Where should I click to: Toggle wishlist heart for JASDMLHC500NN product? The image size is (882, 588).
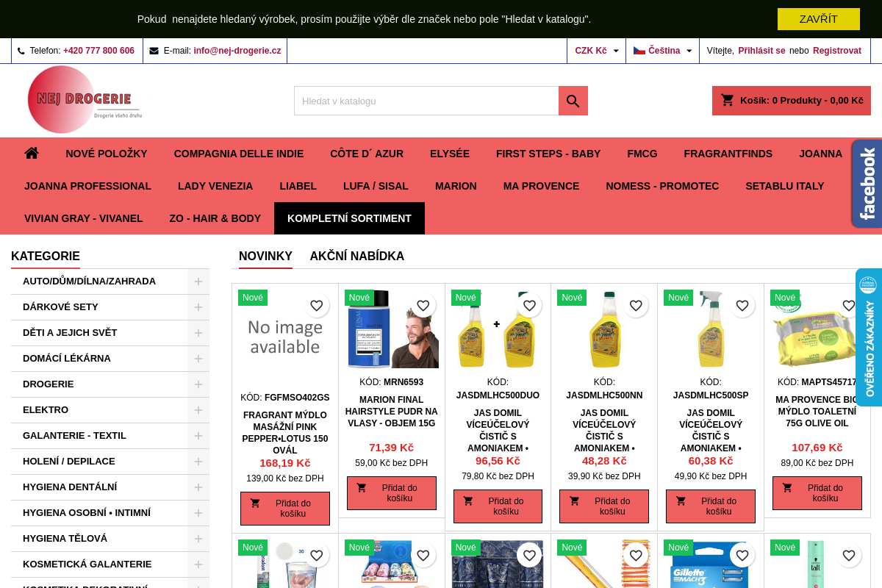[x=636, y=306]
